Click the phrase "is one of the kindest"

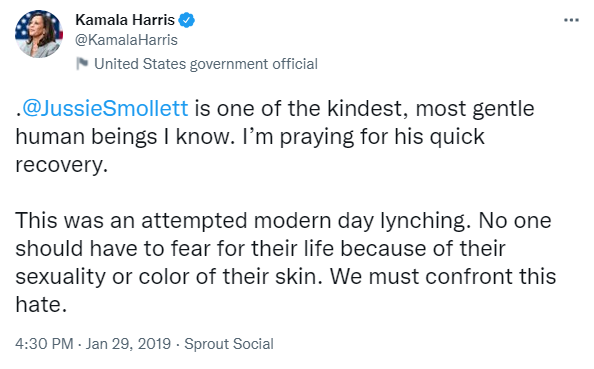pyautogui.click(x=302, y=109)
